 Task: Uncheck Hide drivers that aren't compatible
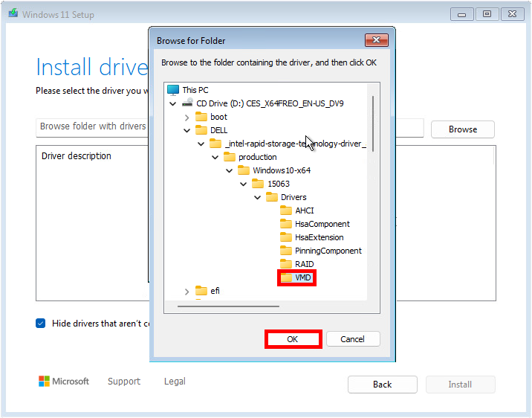(40, 323)
